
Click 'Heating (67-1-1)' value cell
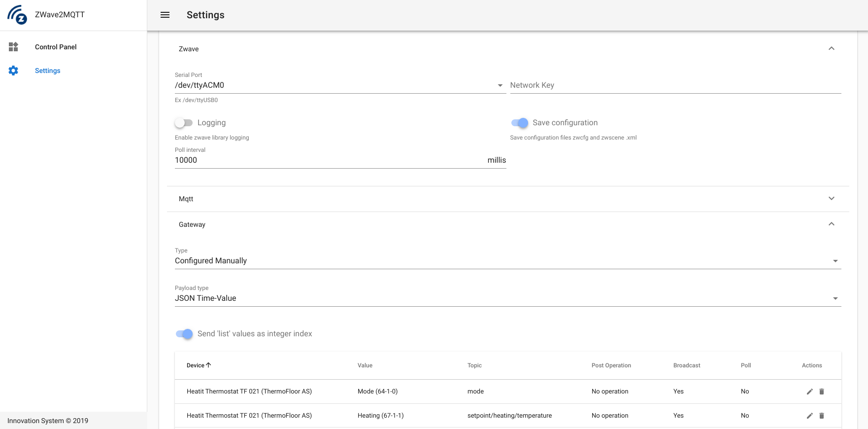coord(380,416)
